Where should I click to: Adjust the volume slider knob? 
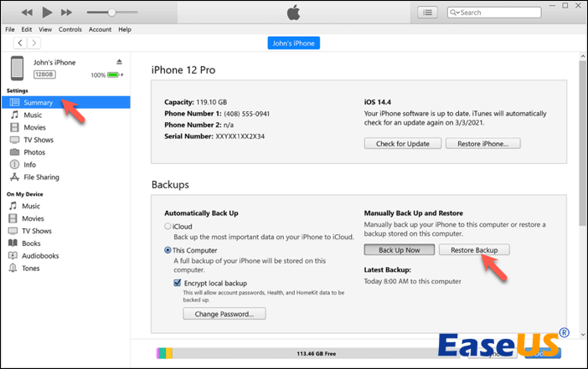coord(111,13)
